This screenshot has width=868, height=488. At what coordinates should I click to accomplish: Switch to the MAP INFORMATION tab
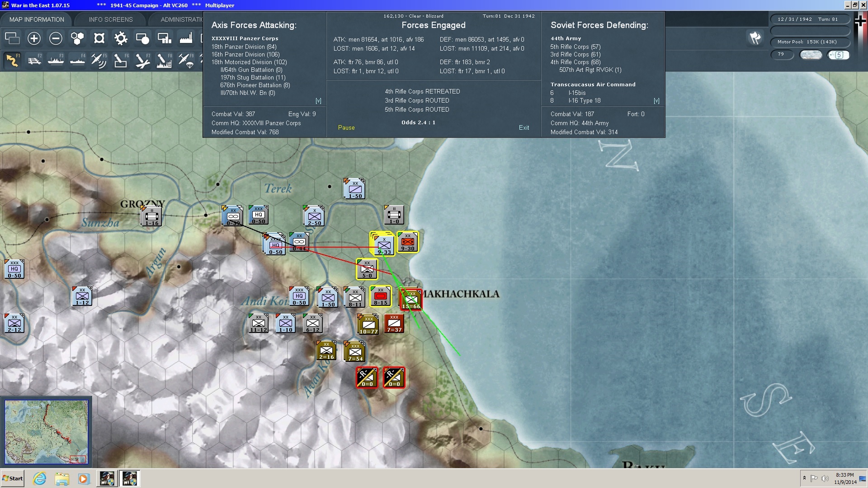[x=37, y=19]
